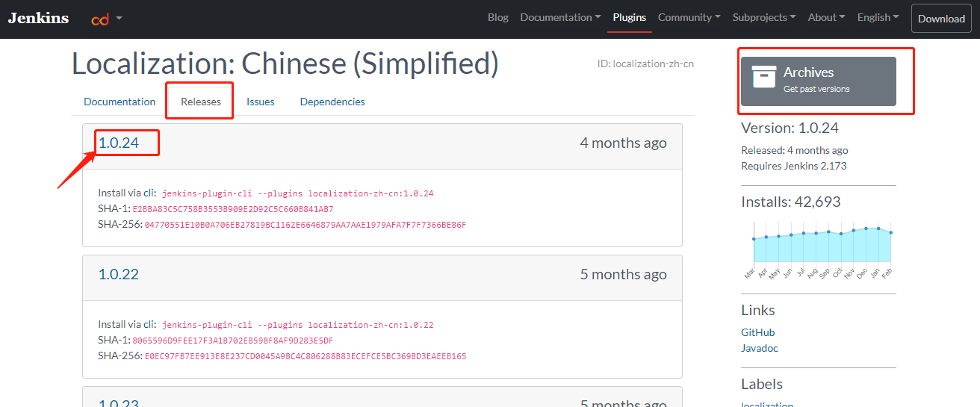
Task: Open the Subprojects dropdown
Action: pos(763,17)
